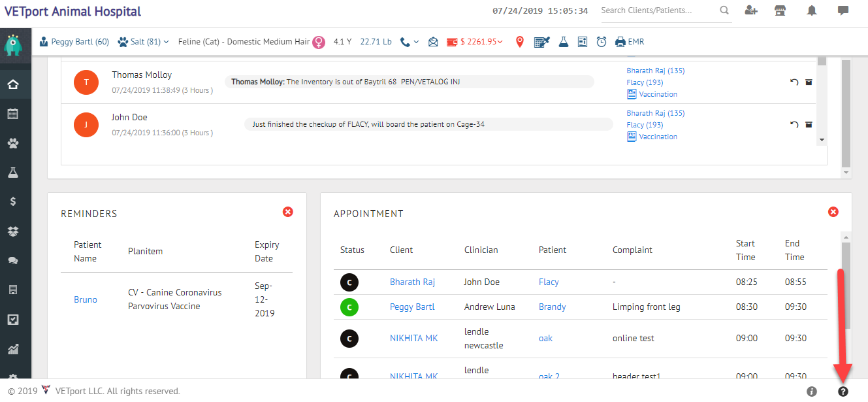Open the dollar billing sidebar icon

[13, 201]
